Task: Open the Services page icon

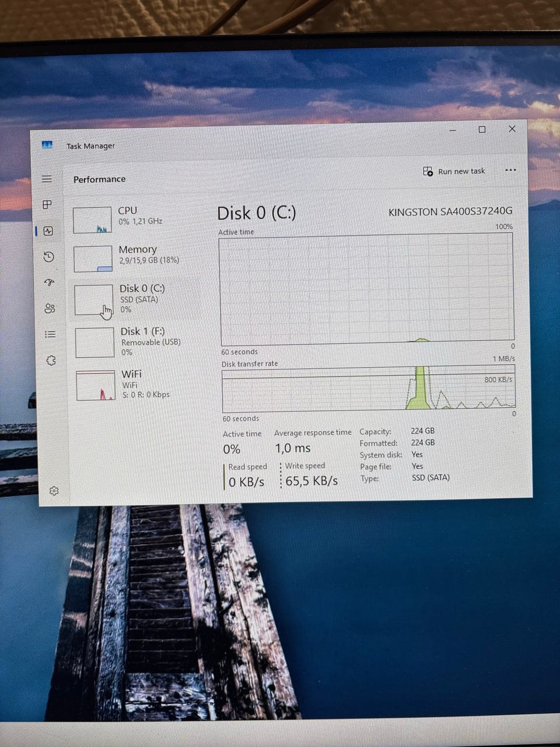Action: point(51,360)
